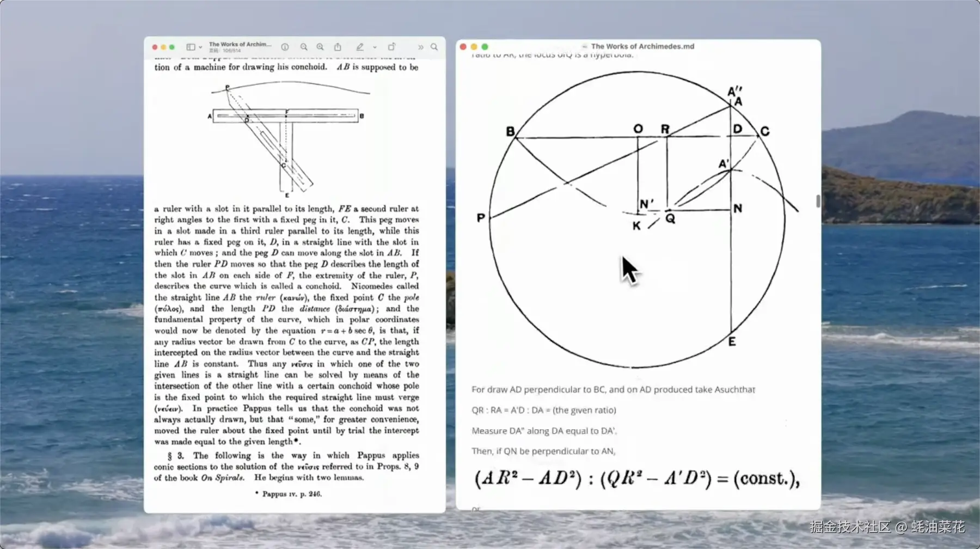Click the document icon beside the .md title

point(585,47)
